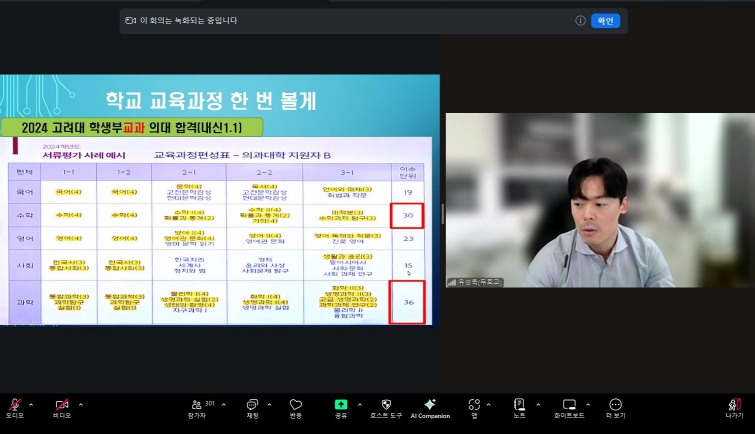Screen dimensions: 755x434
Task: Click the Leave (나가기) meeting button
Action: (734, 406)
